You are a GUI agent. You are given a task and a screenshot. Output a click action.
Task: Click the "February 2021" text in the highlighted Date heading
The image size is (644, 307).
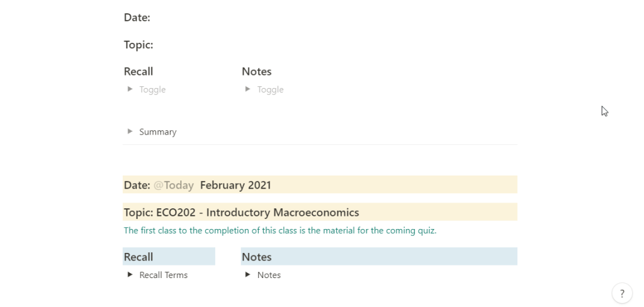click(235, 185)
